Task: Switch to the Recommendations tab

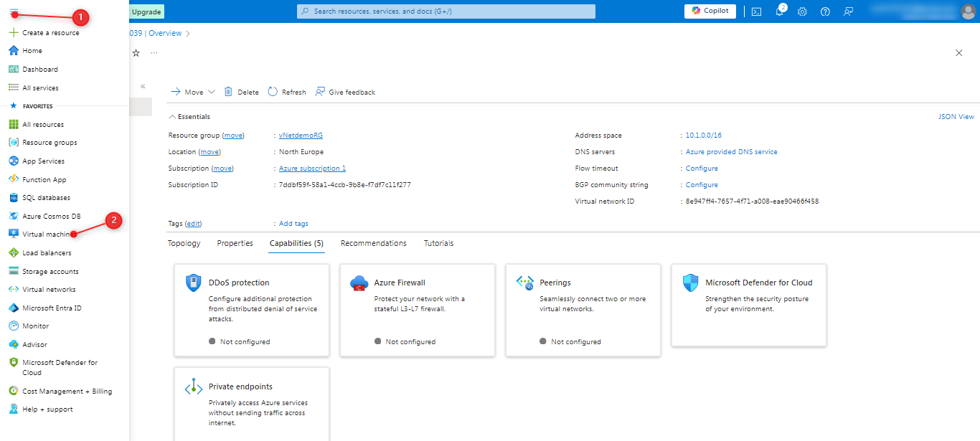Action: 374,243
